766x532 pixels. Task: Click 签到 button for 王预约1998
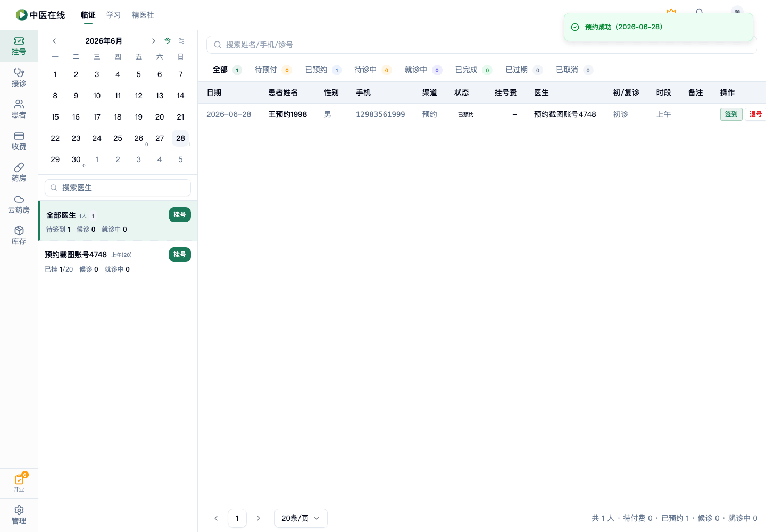click(x=731, y=114)
